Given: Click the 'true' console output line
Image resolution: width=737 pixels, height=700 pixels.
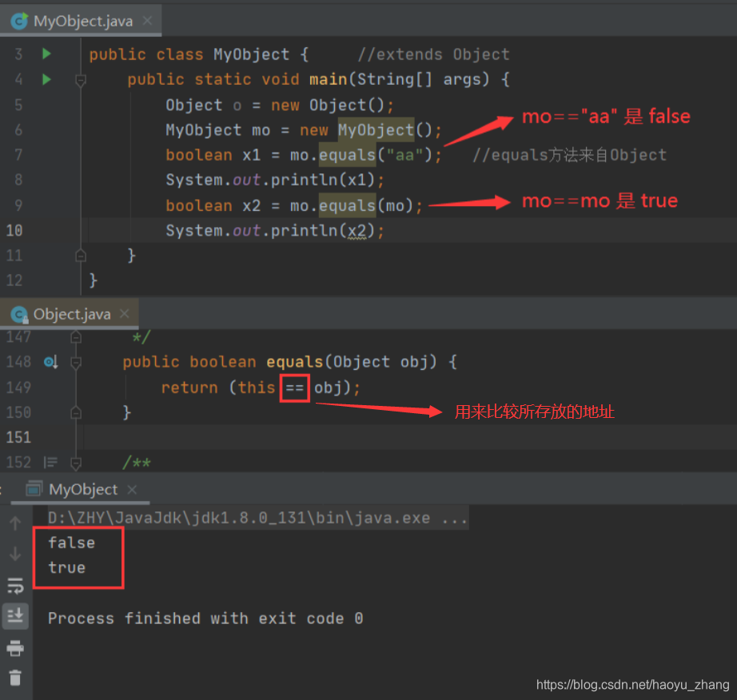Looking at the screenshot, I should (66, 567).
